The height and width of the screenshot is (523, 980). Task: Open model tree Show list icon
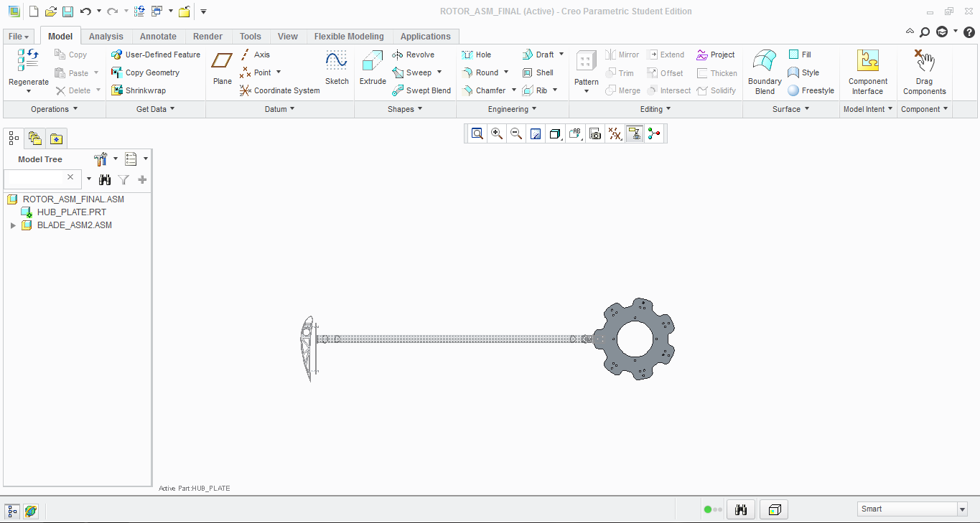(x=131, y=159)
